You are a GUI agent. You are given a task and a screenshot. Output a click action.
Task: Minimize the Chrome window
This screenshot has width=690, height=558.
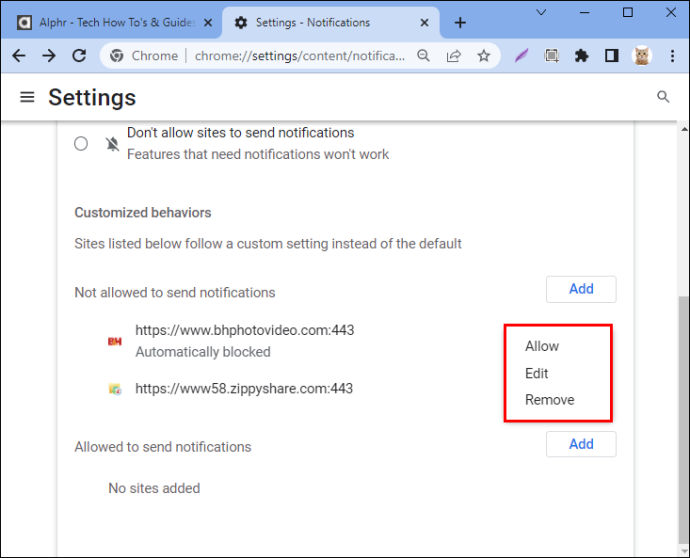[584, 12]
